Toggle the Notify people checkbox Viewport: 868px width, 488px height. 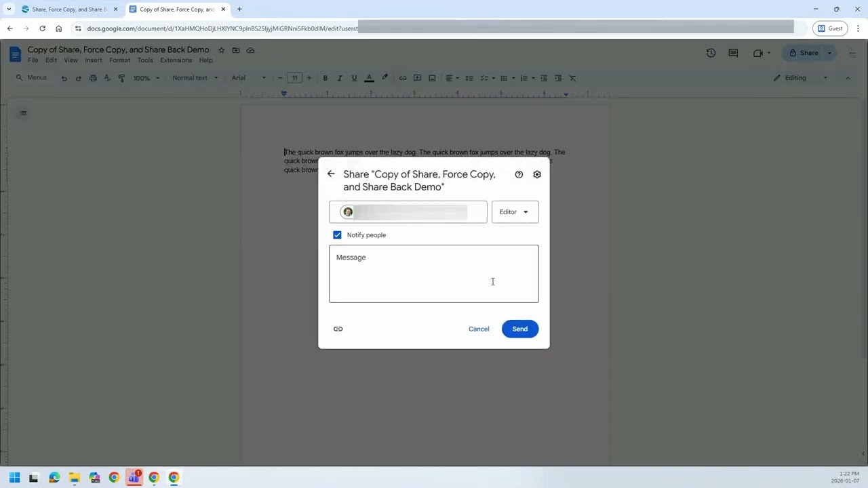pos(337,235)
